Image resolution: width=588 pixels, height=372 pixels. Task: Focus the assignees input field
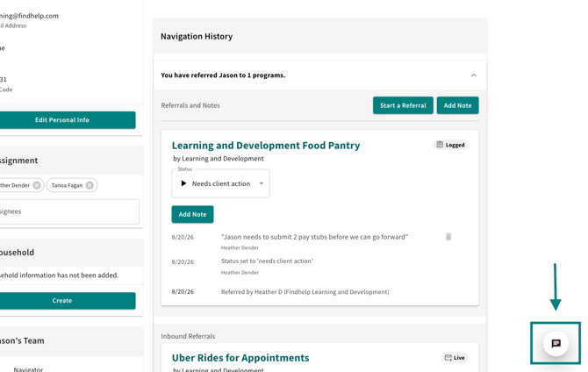point(68,211)
